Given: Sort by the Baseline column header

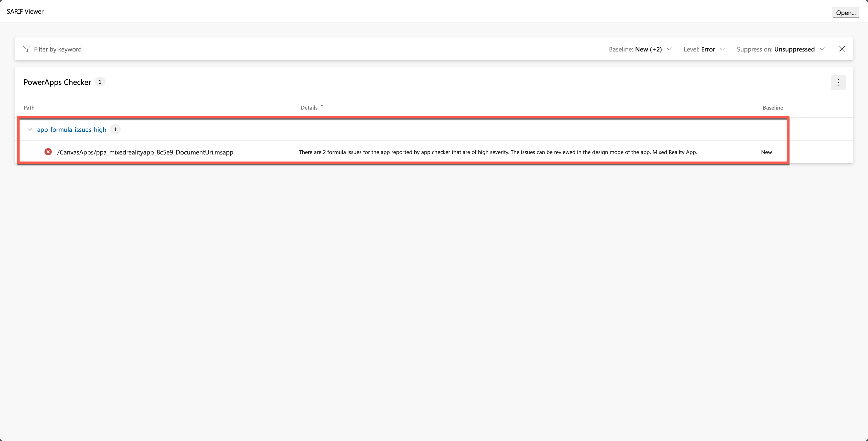Looking at the screenshot, I should [773, 108].
